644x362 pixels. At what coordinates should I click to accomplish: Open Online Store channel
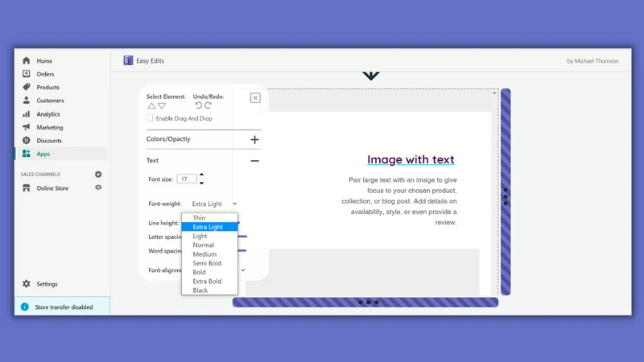(x=52, y=188)
